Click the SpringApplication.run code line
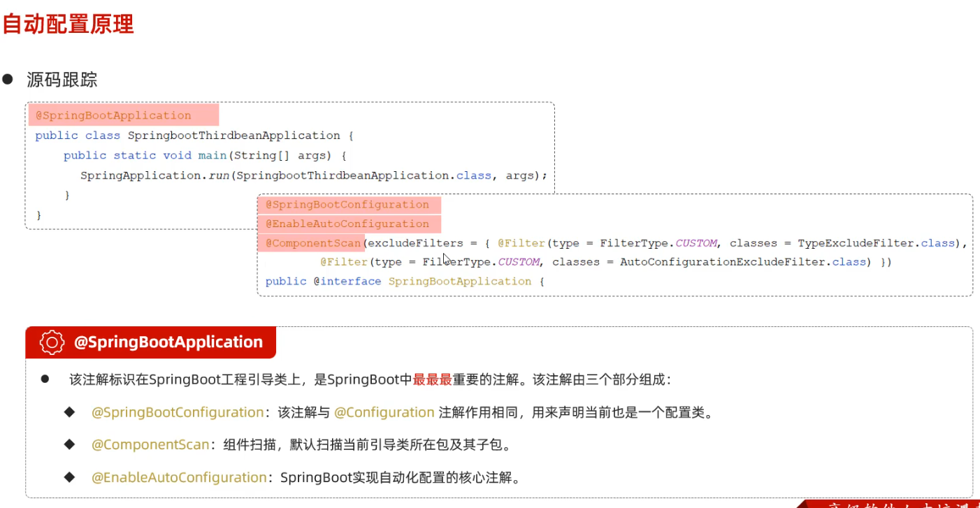Image resolution: width=980 pixels, height=508 pixels. point(314,175)
